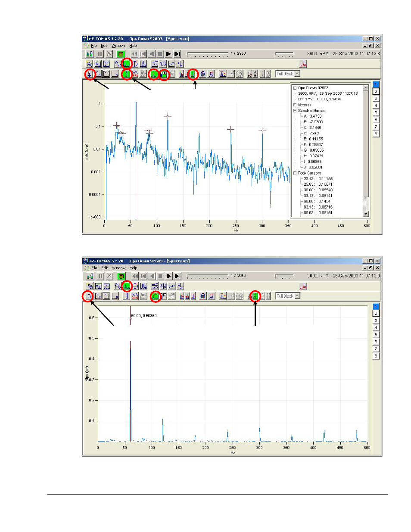Select spectral band row D: 256.2

click(311, 134)
